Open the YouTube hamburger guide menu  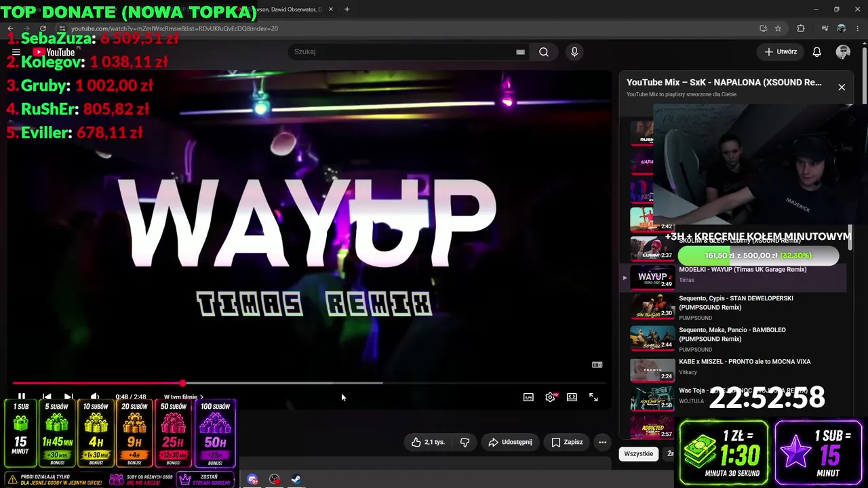click(x=16, y=52)
